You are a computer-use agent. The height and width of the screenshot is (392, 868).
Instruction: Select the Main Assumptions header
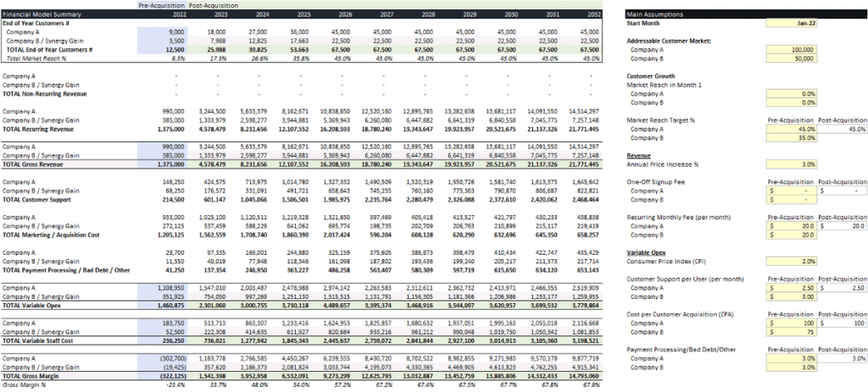pos(655,14)
